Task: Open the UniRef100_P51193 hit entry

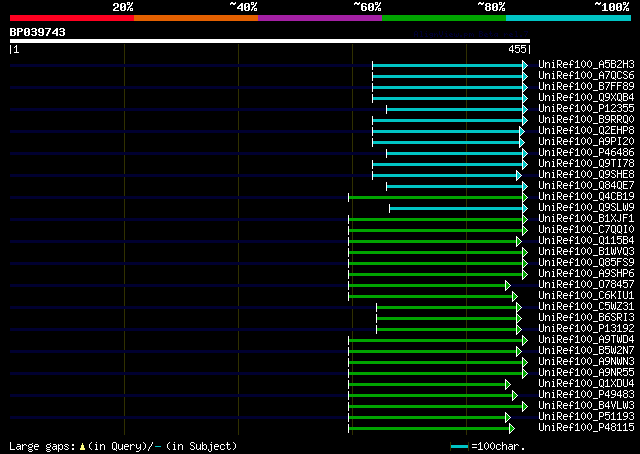Action: pyautogui.click(x=586, y=417)
